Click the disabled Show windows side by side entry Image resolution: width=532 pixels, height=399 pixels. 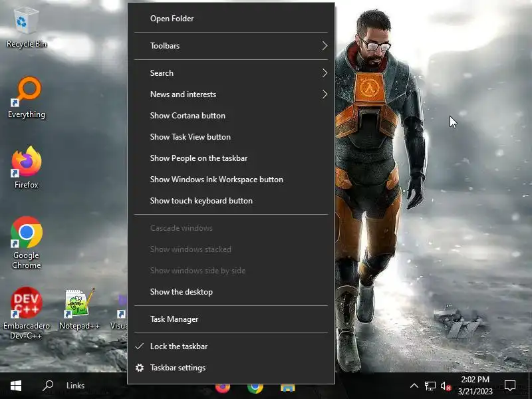[231, 271]
